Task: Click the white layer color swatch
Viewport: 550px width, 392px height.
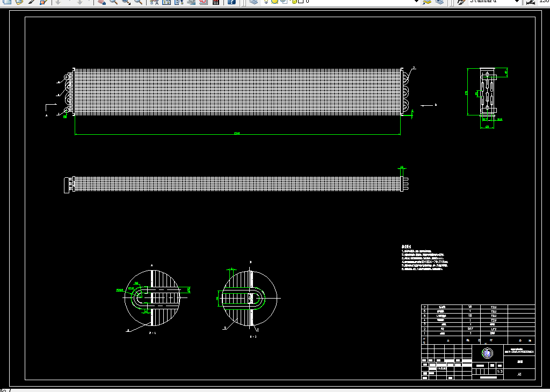Action: tap(301, 2)
